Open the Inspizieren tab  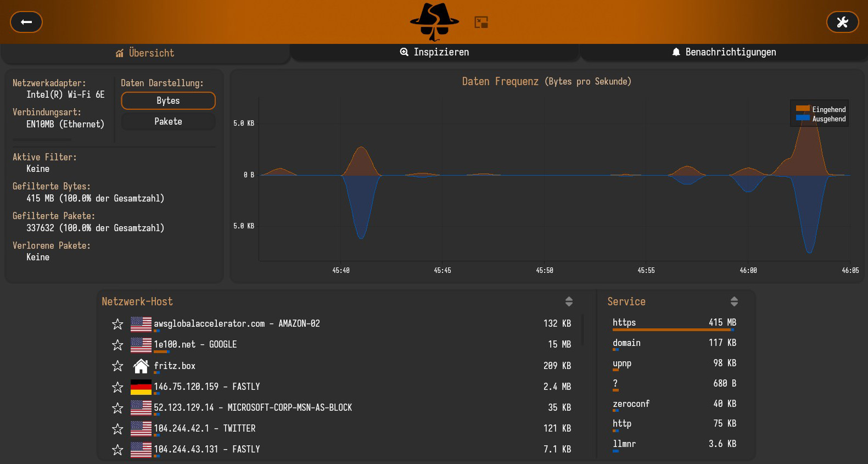point(434,52)
